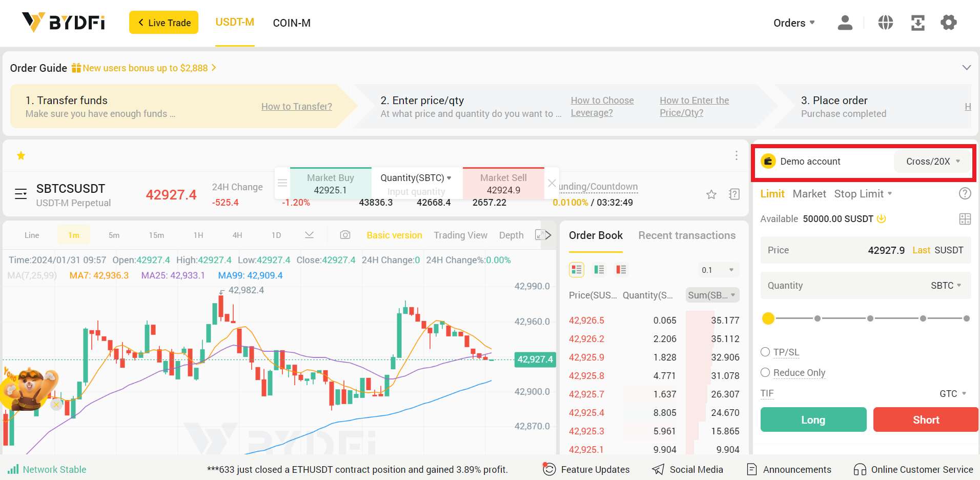Image resolution: width=980 pixels, height=480 pixels.
Task: Open Quantity(SBTC) dropdown in quick order panel
Action: click(x=416, y=177)
